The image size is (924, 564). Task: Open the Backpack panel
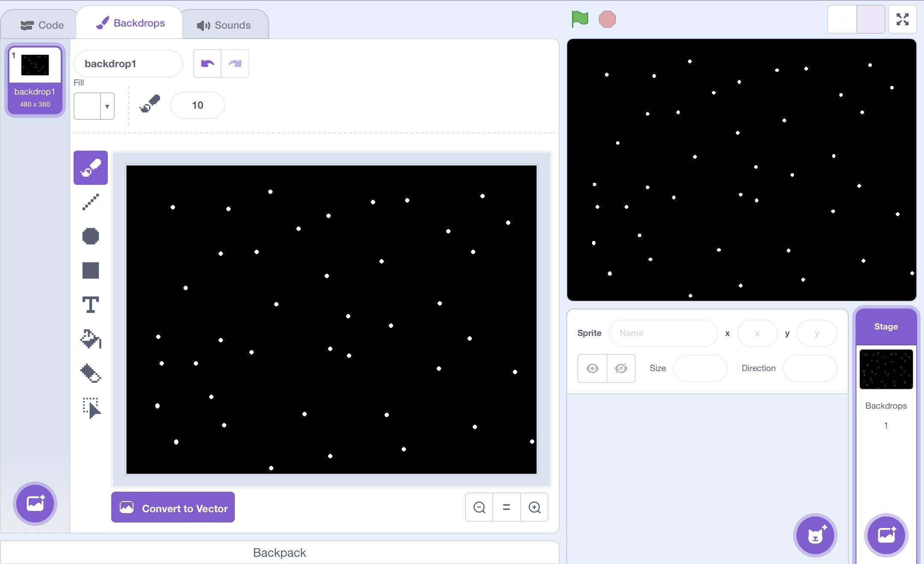pos(279,552)
